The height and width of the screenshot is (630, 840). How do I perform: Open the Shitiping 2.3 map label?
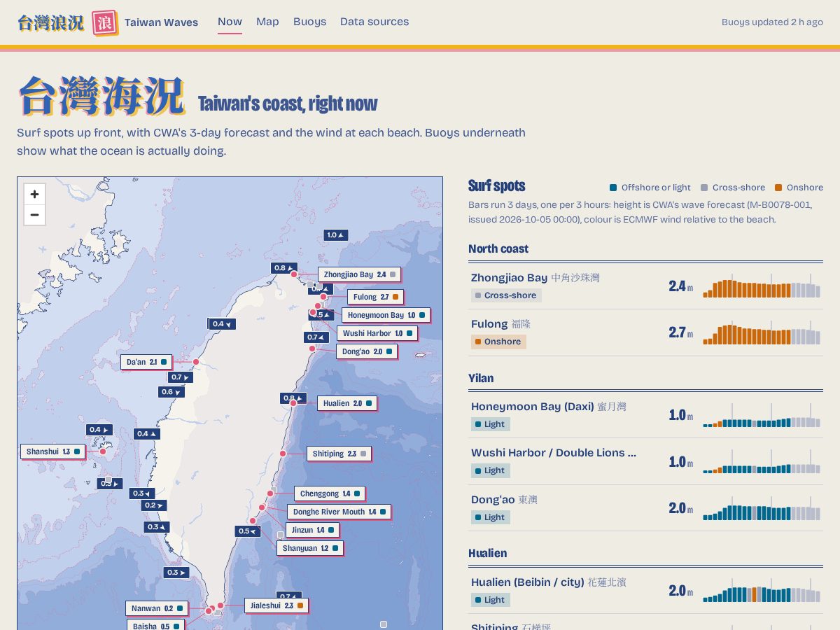339,454
